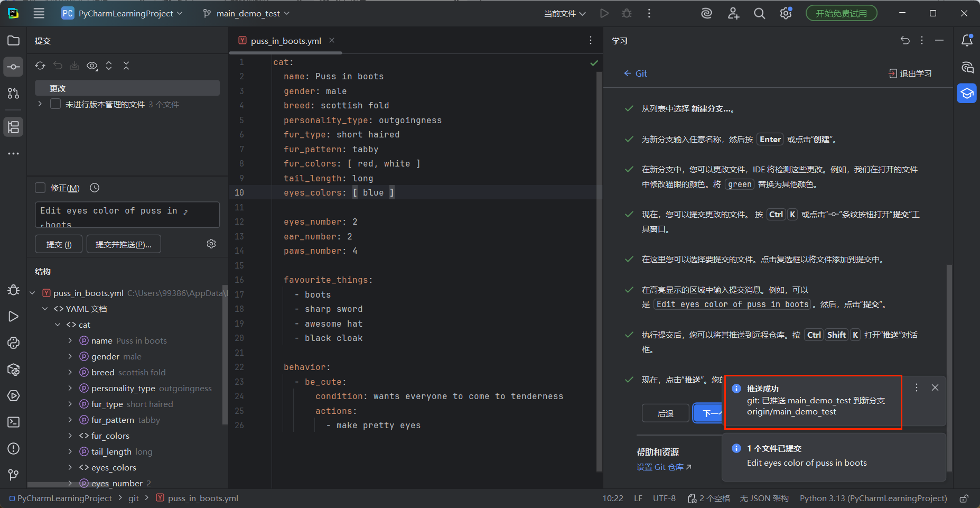Dismiss the 推送成功 notification
The image size is (980, 508).
tap(935, 387)
